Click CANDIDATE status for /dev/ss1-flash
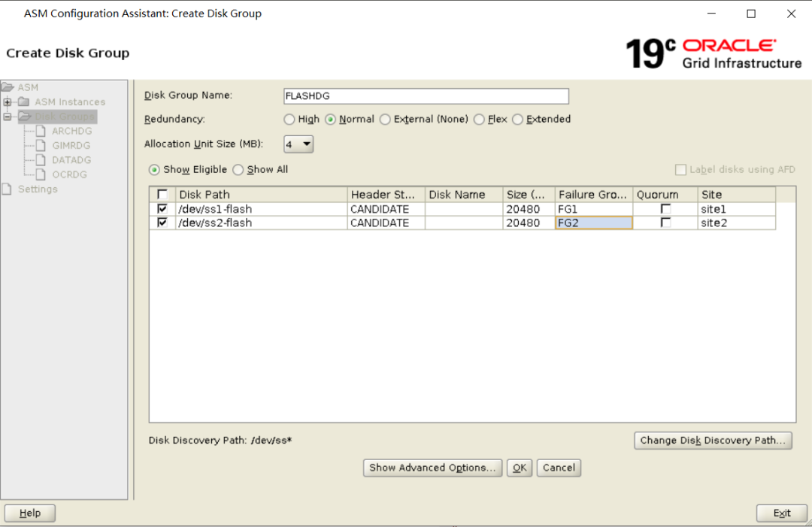The width and height of the screenshot is (812, 527). point(386,209)
